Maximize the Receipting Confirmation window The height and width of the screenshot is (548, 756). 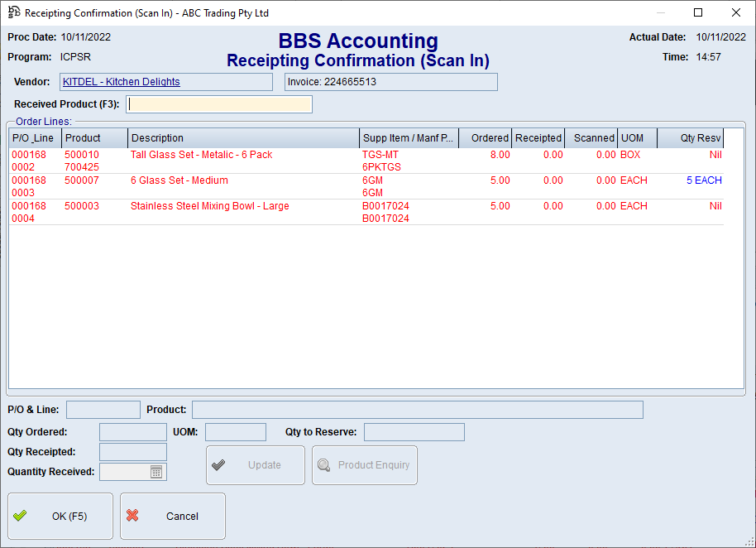(697, 13)
